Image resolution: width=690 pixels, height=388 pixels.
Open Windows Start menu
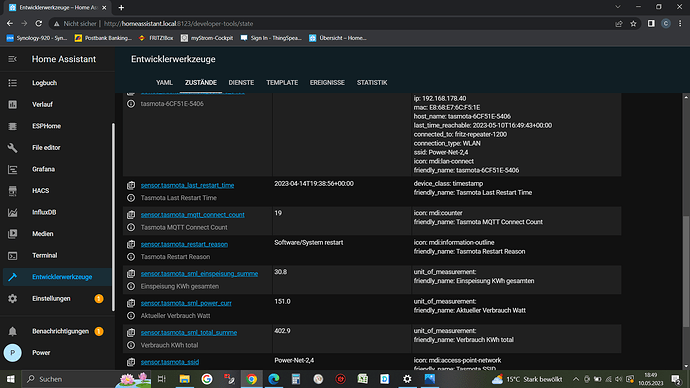coord(10,379)
